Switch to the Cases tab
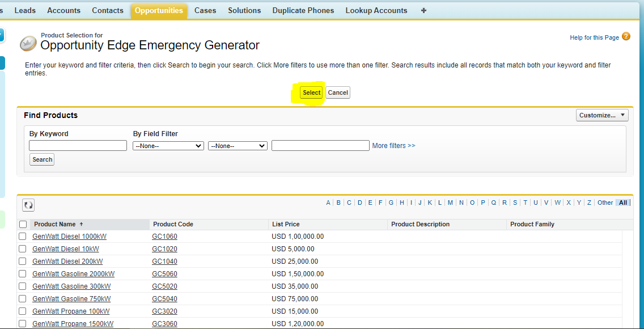Image resolution: width=644 pixels, height=329 pixels. (x=205, y=10)
